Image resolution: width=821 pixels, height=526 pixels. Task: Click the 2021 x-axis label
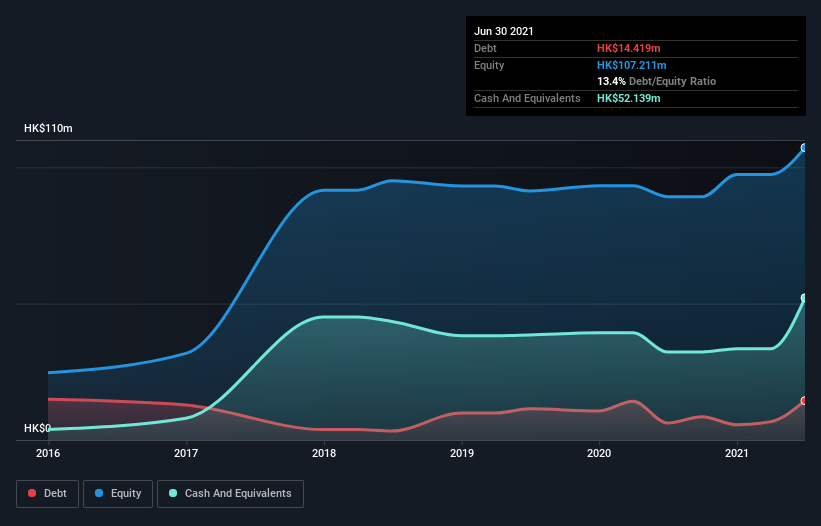tap(737, 453)
